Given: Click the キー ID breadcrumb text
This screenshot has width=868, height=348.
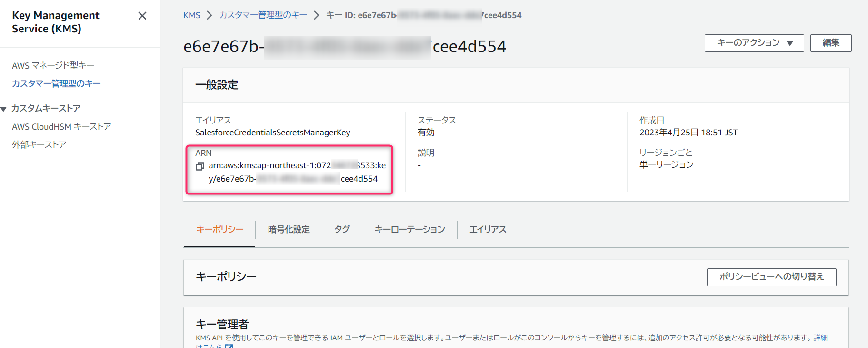Looking at the screenshot, I should point(424,15).
